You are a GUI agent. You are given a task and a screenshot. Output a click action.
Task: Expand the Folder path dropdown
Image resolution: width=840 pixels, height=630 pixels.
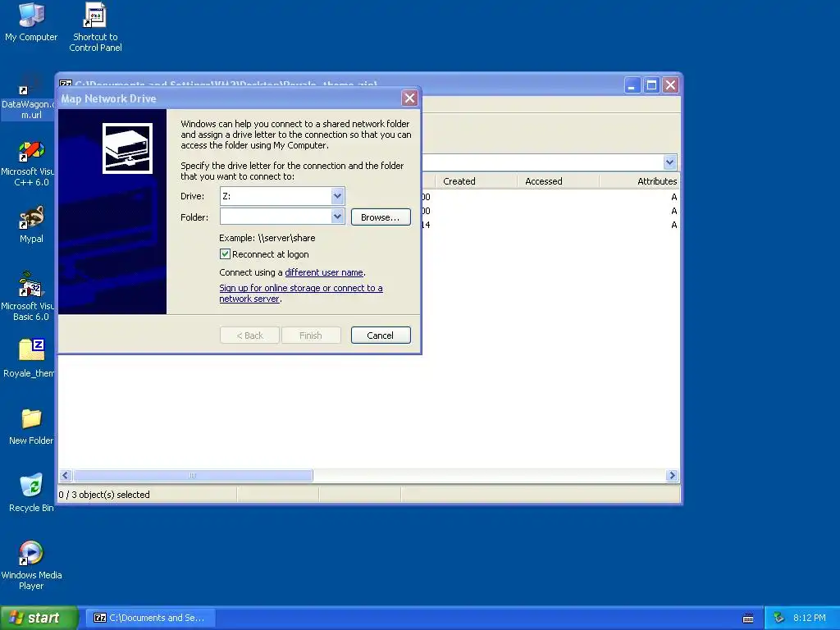[x=337, y=217]
